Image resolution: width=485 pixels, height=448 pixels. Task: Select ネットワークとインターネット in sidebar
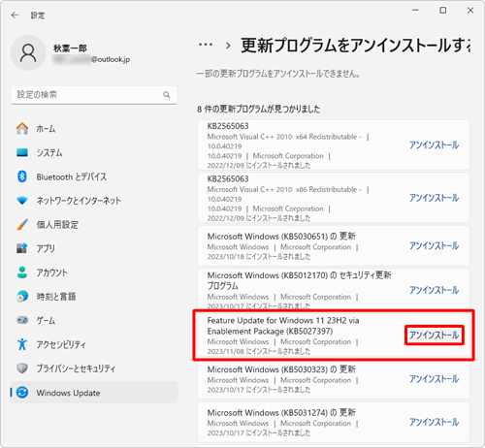pos(94,201)
